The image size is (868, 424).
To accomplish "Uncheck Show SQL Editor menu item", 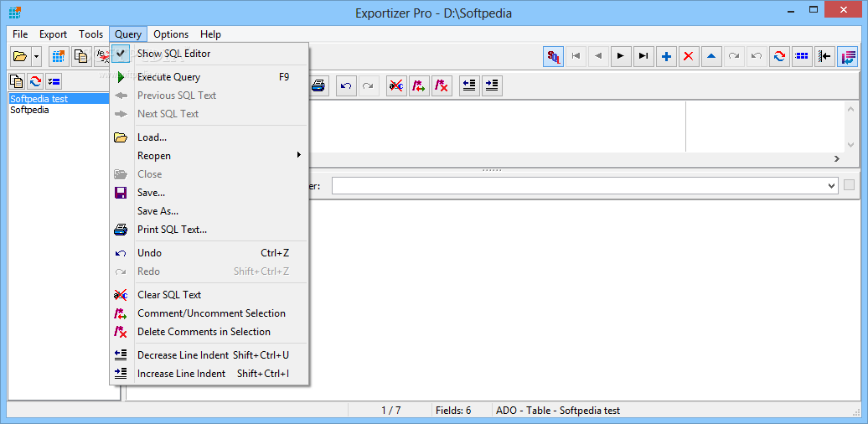I will (209, 54).
